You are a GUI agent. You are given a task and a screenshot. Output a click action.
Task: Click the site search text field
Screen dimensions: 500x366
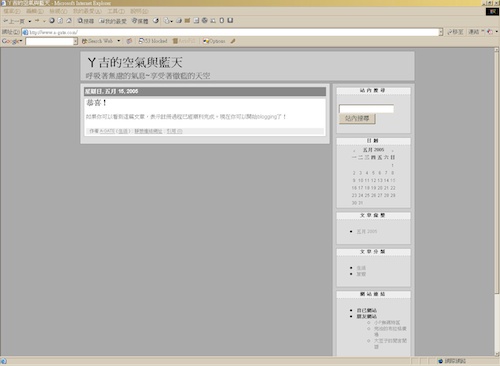click(366, 109)
